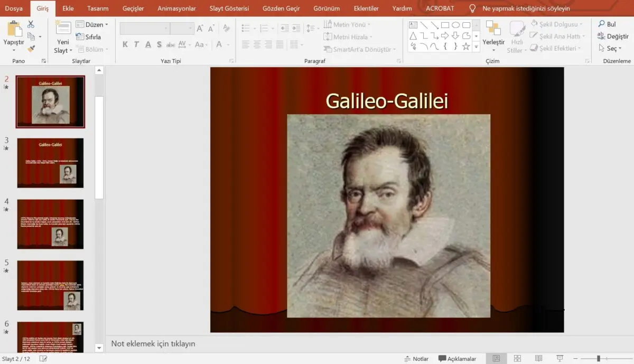Select slide 5 thumbnail
This screenshot has height=364, width=634.
coord(50,285)
